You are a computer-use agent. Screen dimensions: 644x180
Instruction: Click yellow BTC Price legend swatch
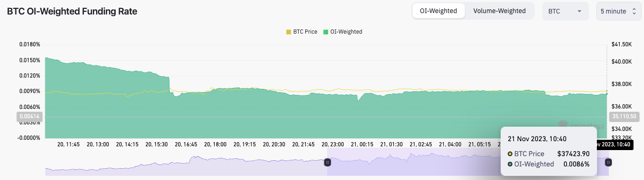pos(288,32)
